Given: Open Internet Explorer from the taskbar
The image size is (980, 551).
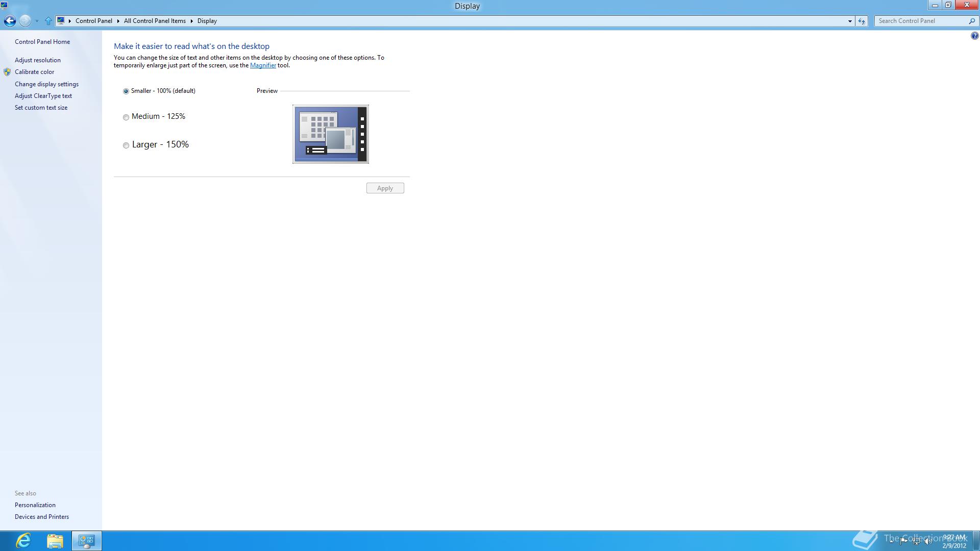Looking at the screenshot, I should (23, 540).
